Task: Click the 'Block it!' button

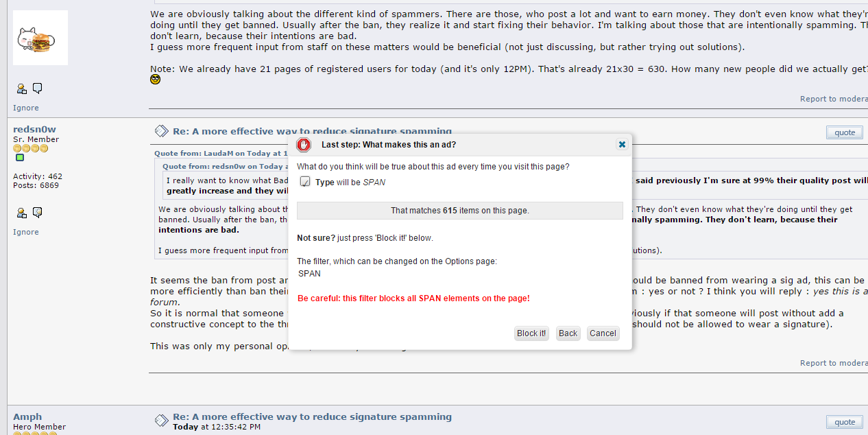Action: [531, 333]
